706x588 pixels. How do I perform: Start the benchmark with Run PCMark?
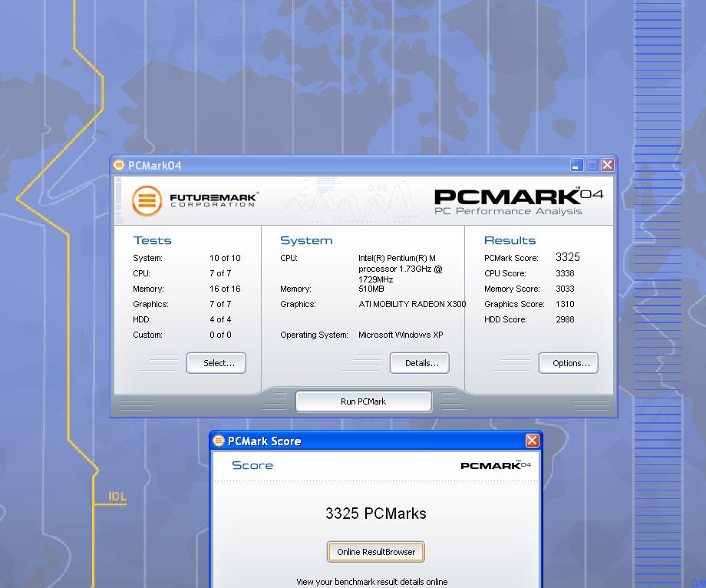tap(363, 401)
